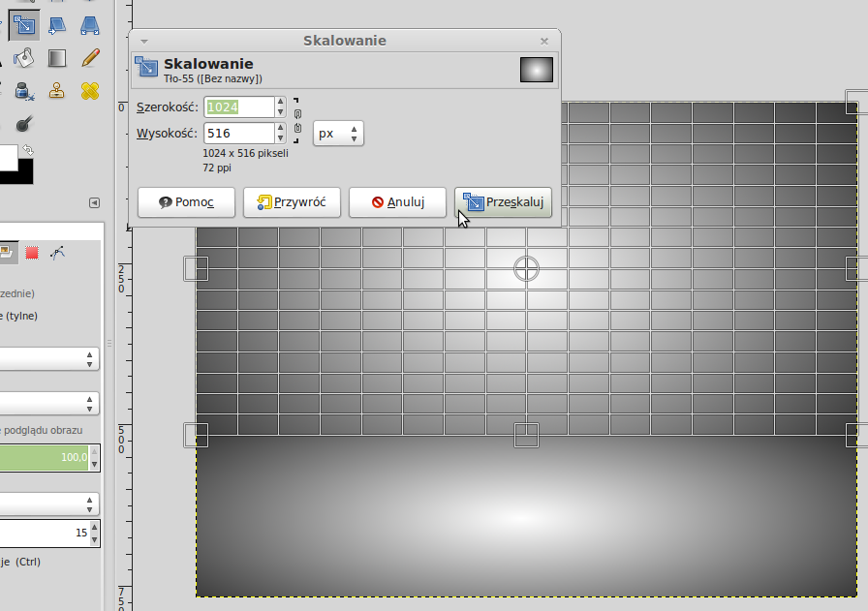Screen dimensions: 868x611
Task: Select the Pencil tool
Action: click(90, 58)
